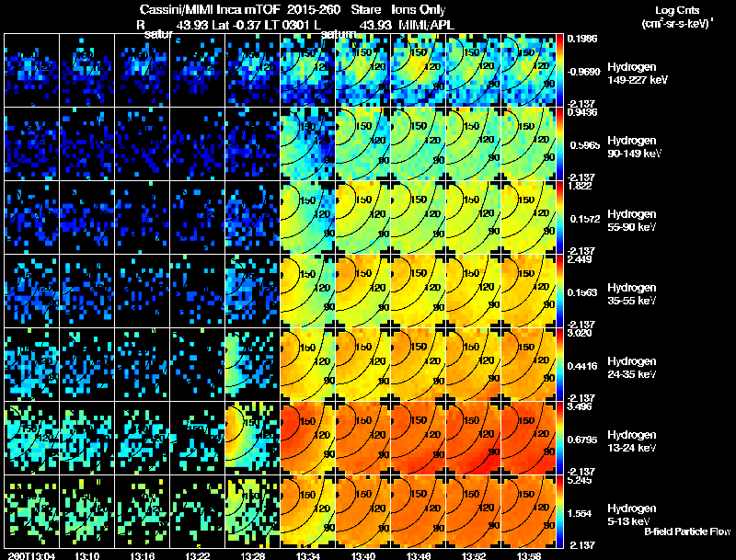Image resolution: width=736 pixels, height=560 pixels.
Task: Open the 24-35 keV panel at 13:16
Action: (x=143, y=365)
